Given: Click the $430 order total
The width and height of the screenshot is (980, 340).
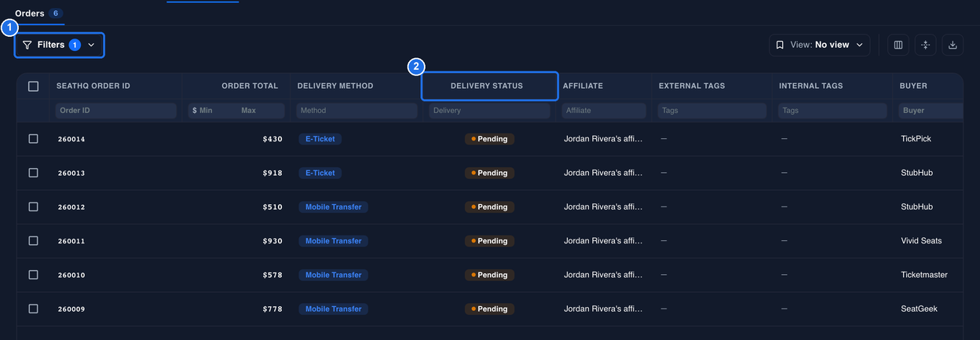Looking at the screenshot, I should pos(272,139).
